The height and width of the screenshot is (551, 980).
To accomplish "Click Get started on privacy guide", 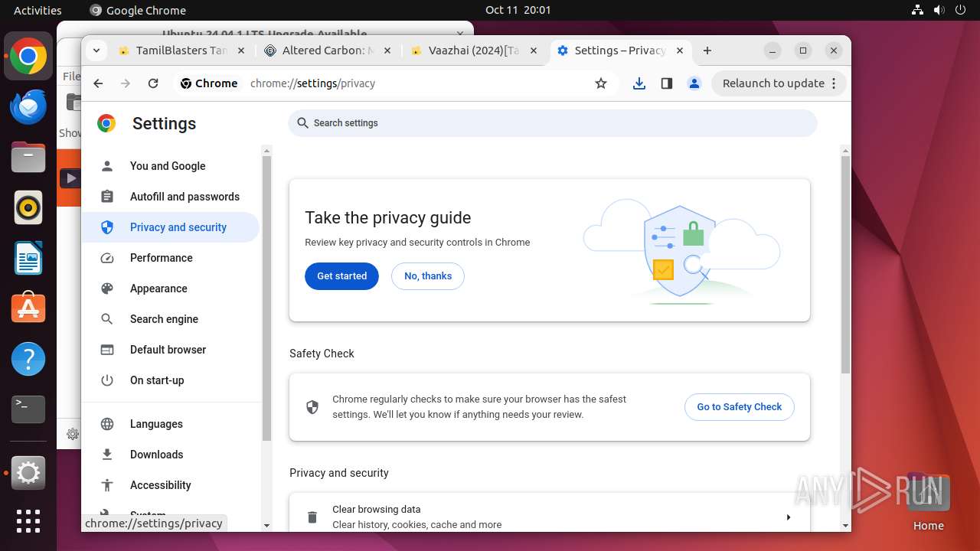I will pyautogui.click(x=341, y=276).
